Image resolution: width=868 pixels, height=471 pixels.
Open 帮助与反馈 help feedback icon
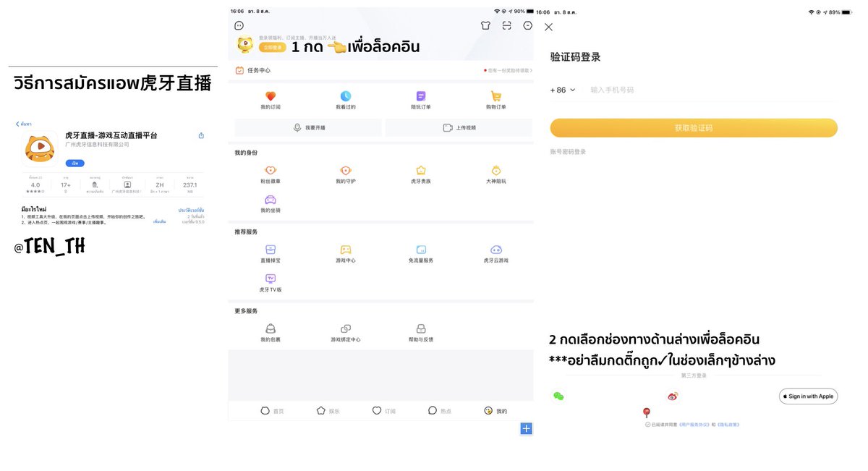421,328
